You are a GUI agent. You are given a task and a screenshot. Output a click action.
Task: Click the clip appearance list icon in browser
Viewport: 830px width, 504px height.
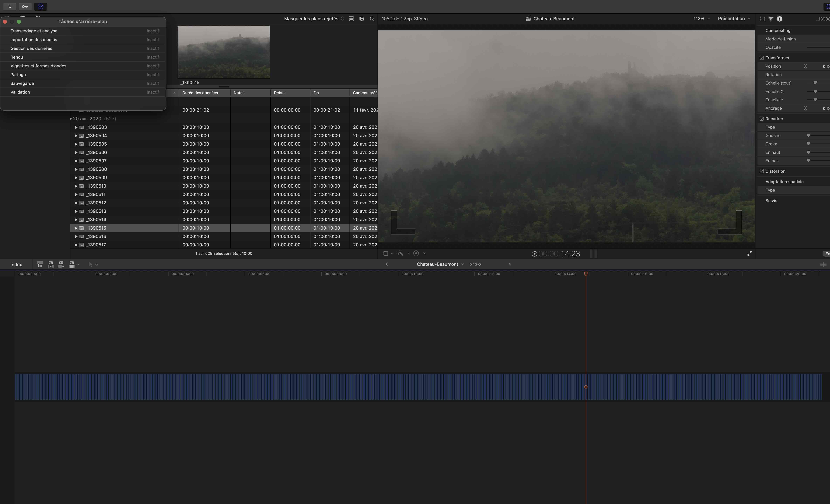(351, 19)
